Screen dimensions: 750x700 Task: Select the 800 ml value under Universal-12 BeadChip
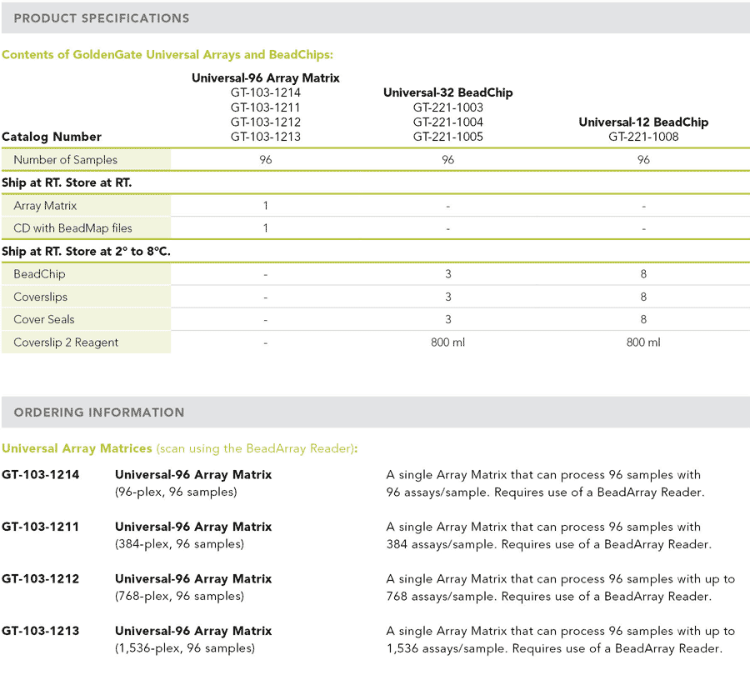643,342
